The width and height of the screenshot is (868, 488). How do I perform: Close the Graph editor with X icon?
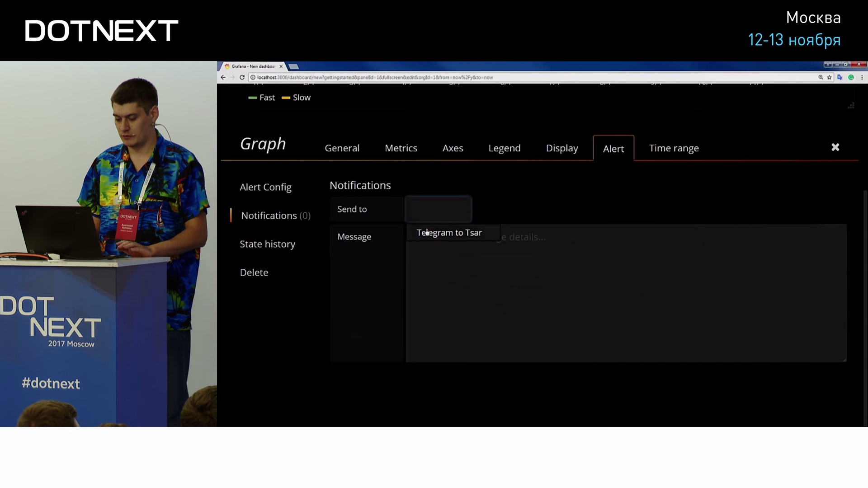point(835,147)
